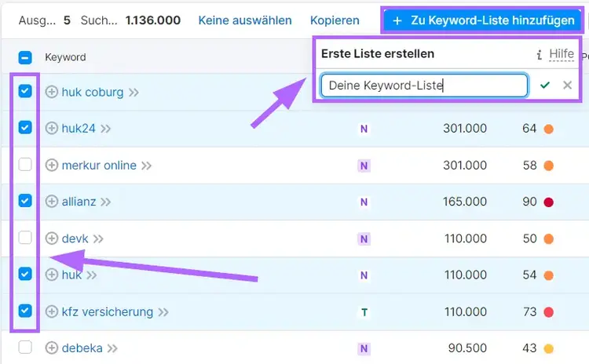Click the plus icon beside debeka
Image resolution: width=589 pixels, height=364 pixels.
(x=52, y=348)
